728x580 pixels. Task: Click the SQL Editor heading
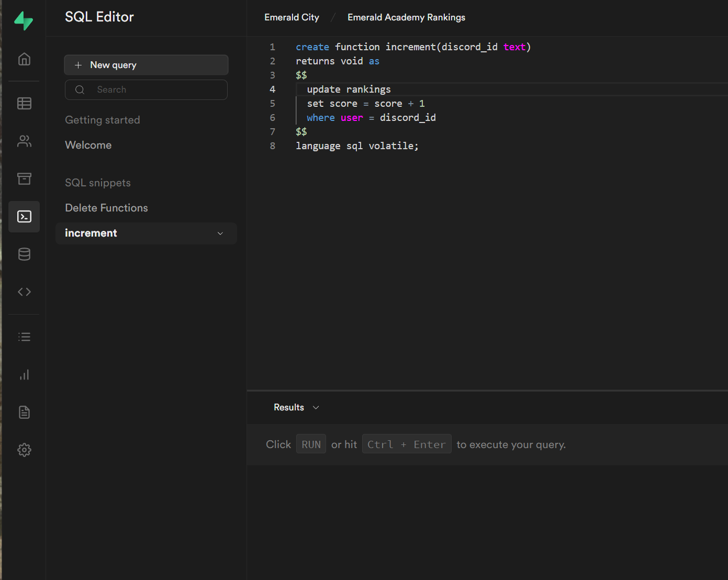coord(99,17)
